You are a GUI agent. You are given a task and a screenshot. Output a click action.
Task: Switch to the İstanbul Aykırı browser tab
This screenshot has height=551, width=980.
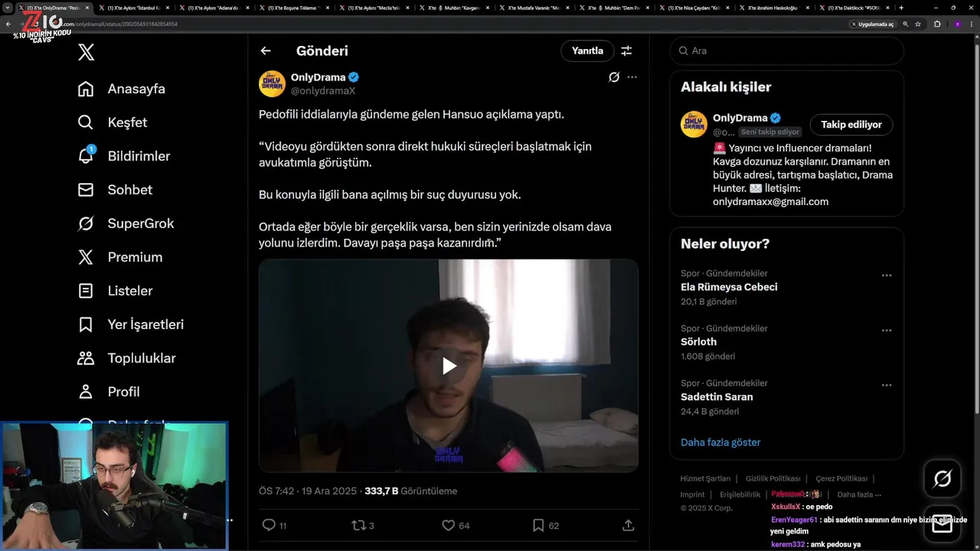click(134, 8)
